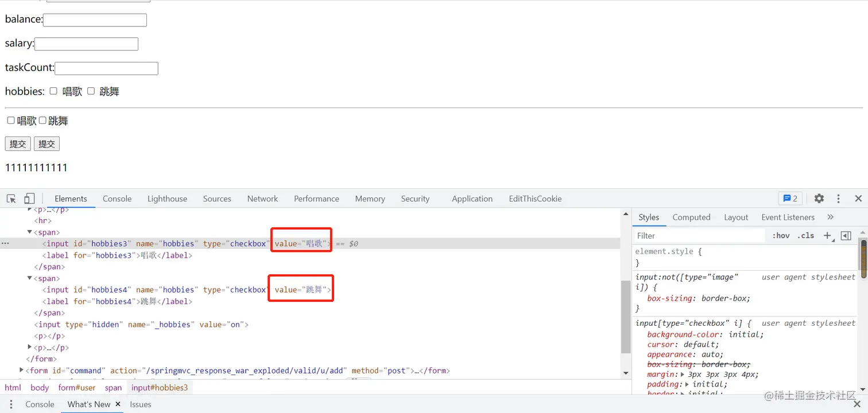Open the Memory tab

pyautogui.click(x=370, y=198)
